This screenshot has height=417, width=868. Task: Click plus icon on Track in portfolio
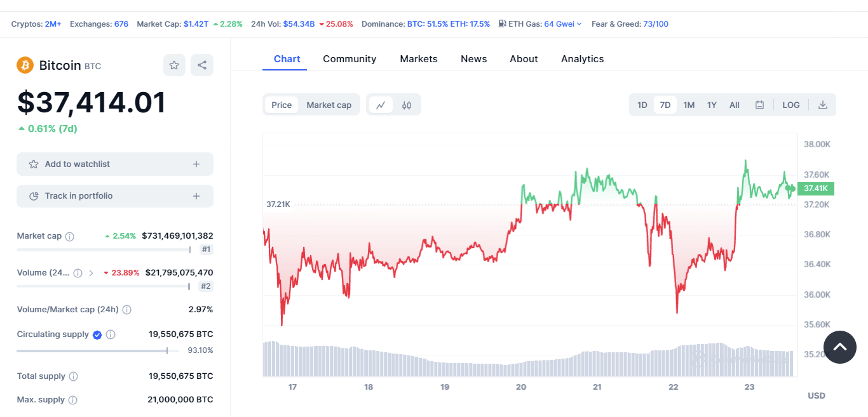196,196
